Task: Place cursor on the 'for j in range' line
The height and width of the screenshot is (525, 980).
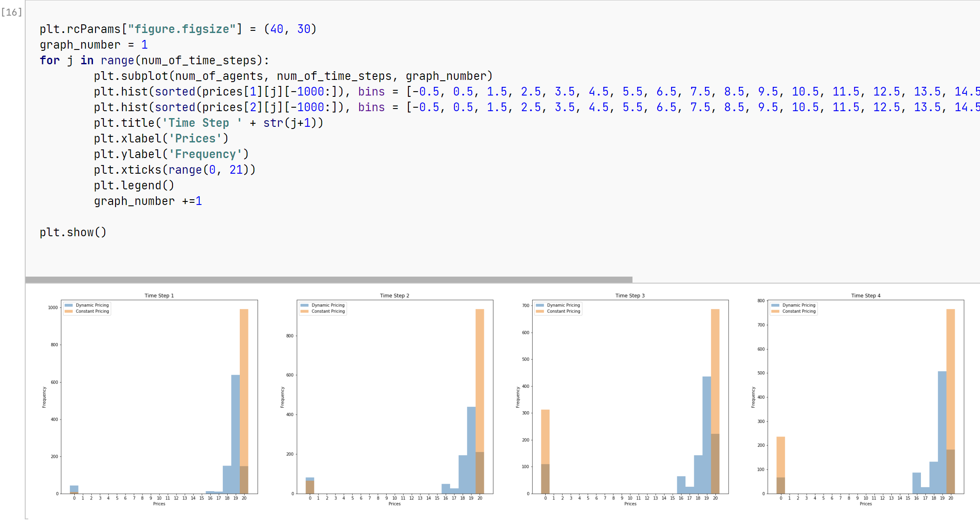Action: [154, 60]
